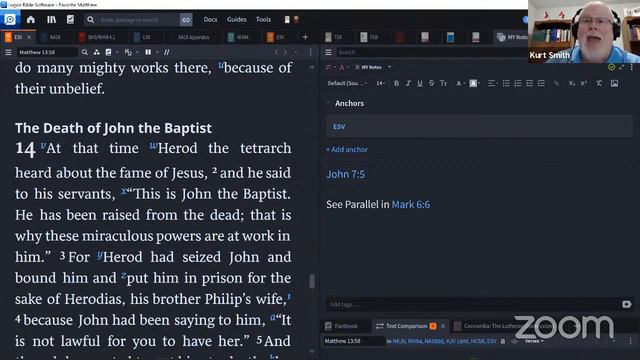Open the Guides menu
The height and width of the screenshot is (360, 640).
click(237, 19)
